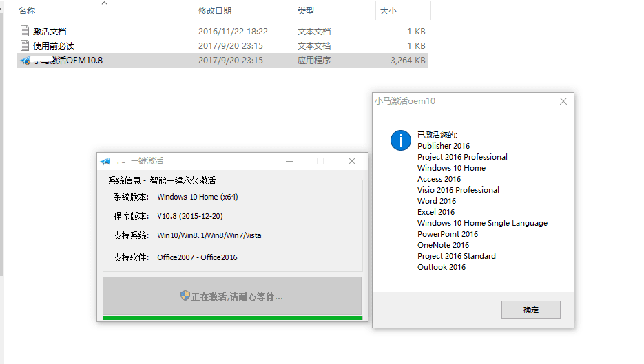Click Publisher 2016 in activated list
Screen dimensions: 644x364
click(444, 146)
